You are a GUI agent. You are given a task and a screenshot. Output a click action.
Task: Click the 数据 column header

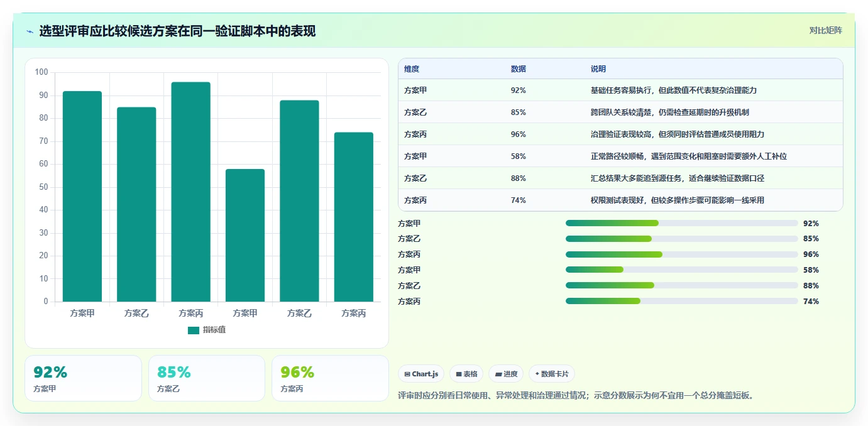point(519,68)
